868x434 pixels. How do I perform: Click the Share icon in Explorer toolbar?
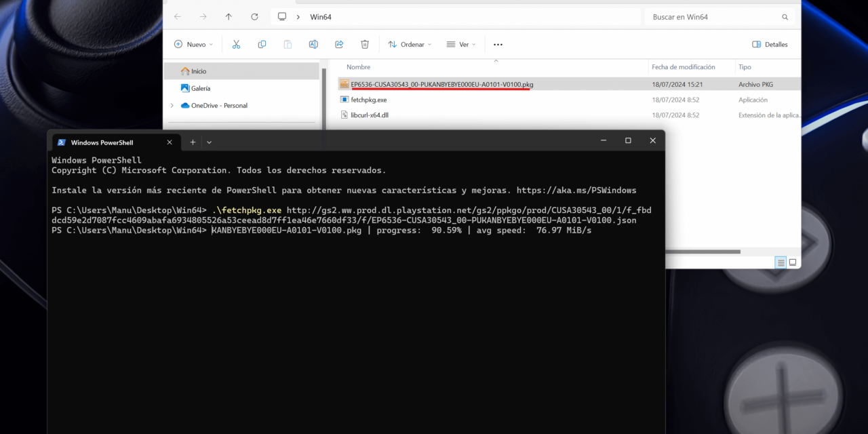[x=339, y=44]
